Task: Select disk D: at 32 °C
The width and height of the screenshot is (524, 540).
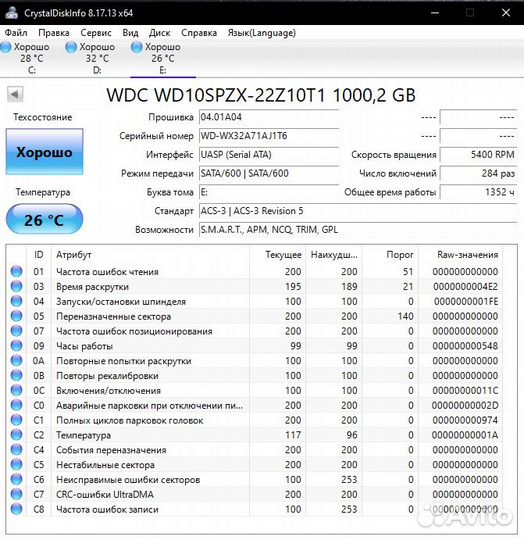Action: pyautogui.click(x=91, y=58)
